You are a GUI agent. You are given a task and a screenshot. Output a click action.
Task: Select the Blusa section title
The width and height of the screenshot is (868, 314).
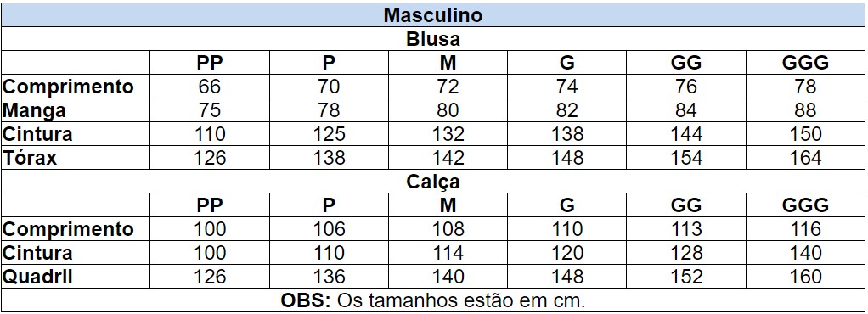[x=433, y=39]
